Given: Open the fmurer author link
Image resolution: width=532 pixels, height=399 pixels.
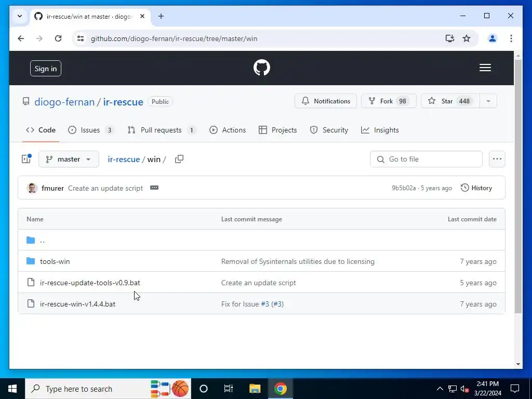Looking at the screenshot, I should pos(52,188).
